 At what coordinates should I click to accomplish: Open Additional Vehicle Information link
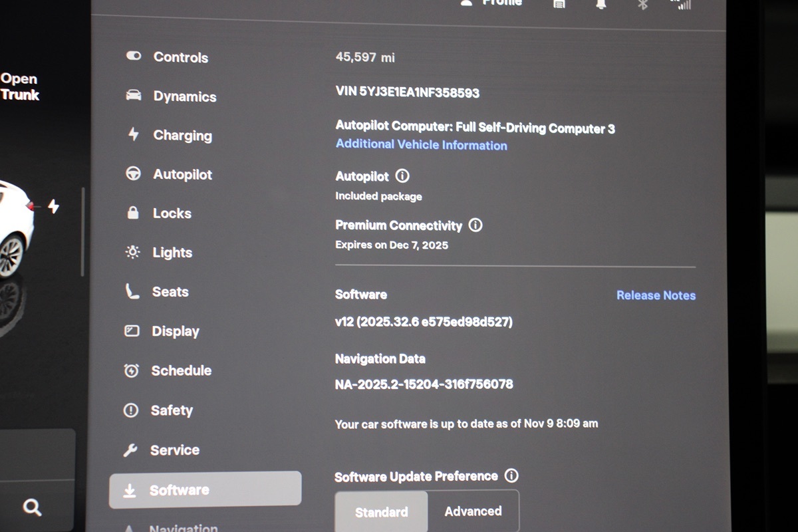click(x=421, y=145)
